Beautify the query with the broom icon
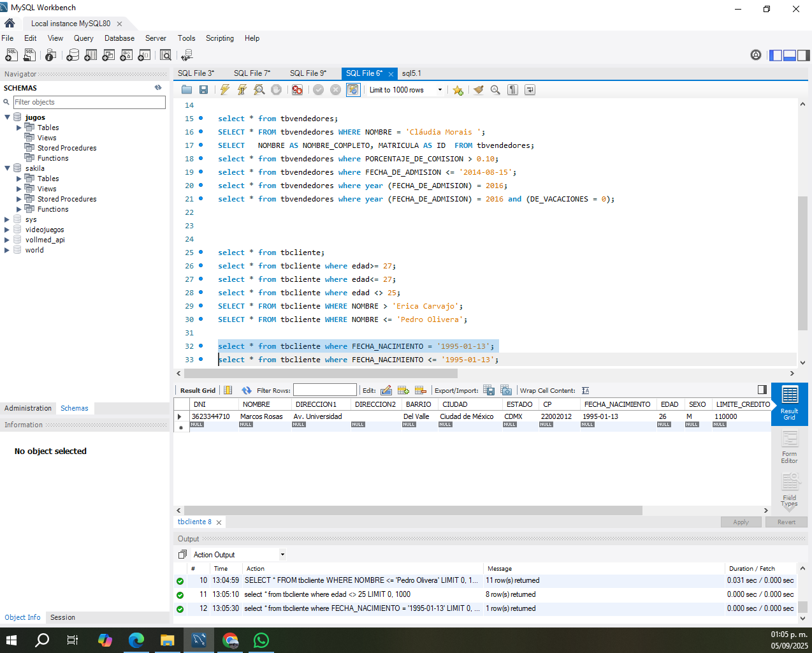The image size is (812, 653). click(478, 90)
